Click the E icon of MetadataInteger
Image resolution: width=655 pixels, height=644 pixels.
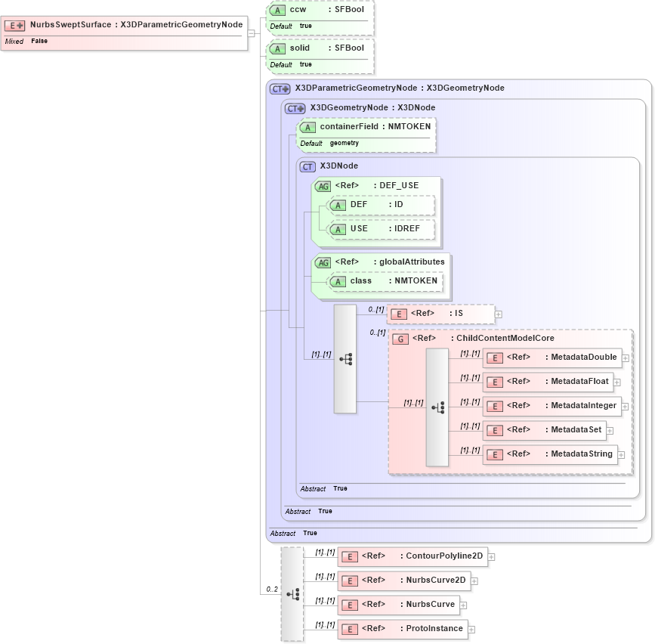tap(495, 407)
